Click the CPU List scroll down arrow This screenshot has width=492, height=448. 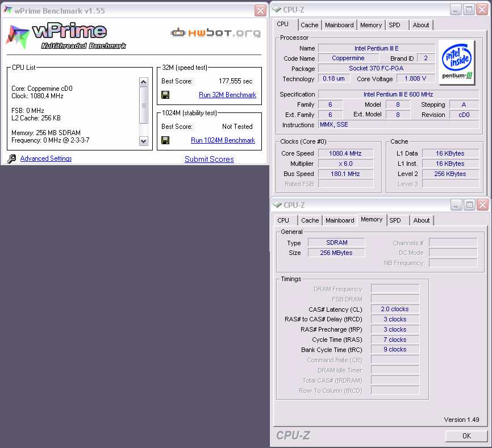point(143,141)
